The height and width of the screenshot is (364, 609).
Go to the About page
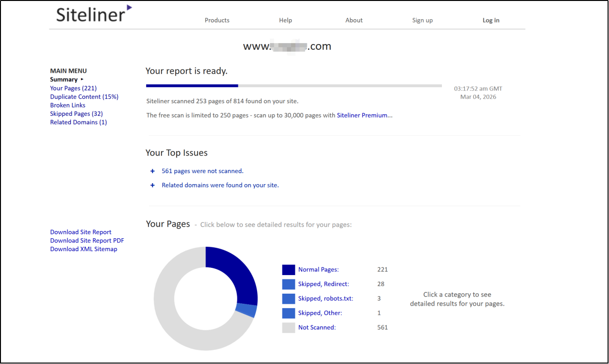[x=354, y=20]
